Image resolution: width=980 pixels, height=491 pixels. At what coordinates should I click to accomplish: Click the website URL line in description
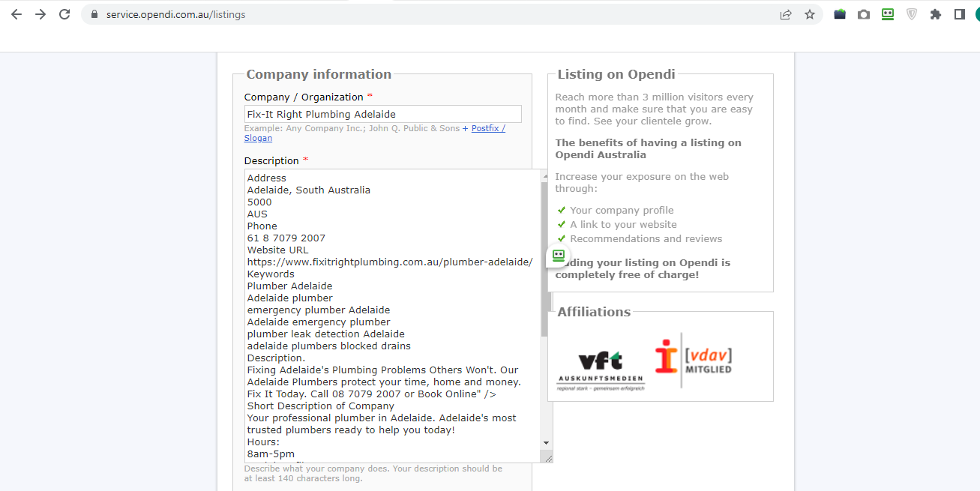click(x=390, y=262)
